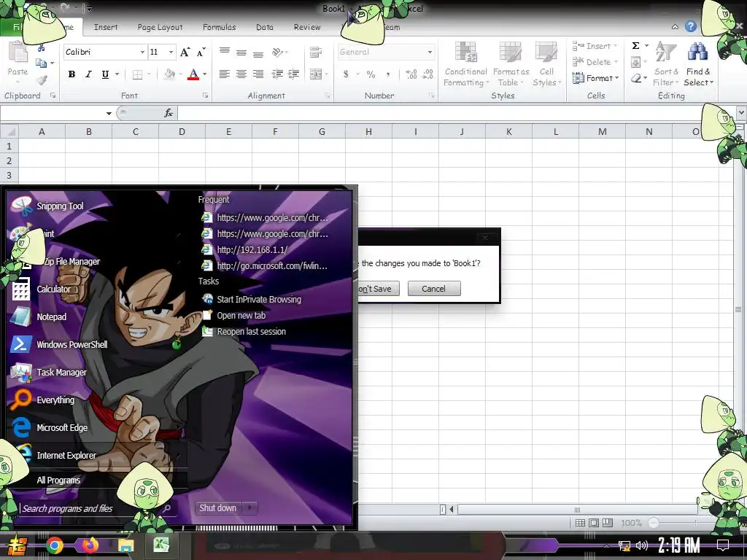The image size is (747, 560).
Task: Open the General number format dropdown
Action: pos(429,52)
